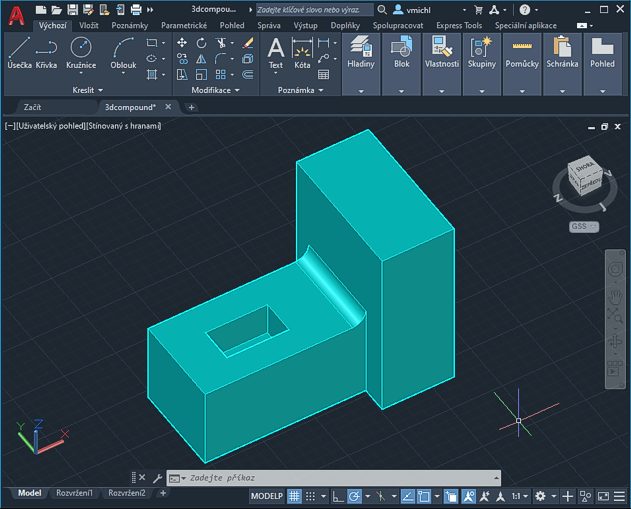Click the command line input field
This screenshot has height=509, width=631.
330,478
